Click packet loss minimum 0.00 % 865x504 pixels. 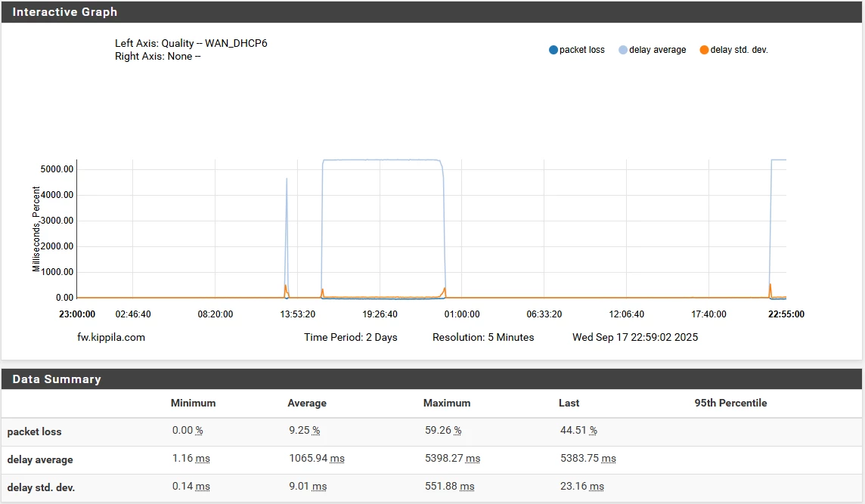point(188,430)
